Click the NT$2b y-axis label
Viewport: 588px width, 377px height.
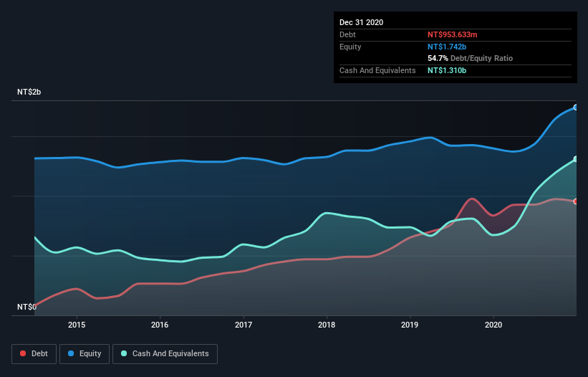[29, 92]
